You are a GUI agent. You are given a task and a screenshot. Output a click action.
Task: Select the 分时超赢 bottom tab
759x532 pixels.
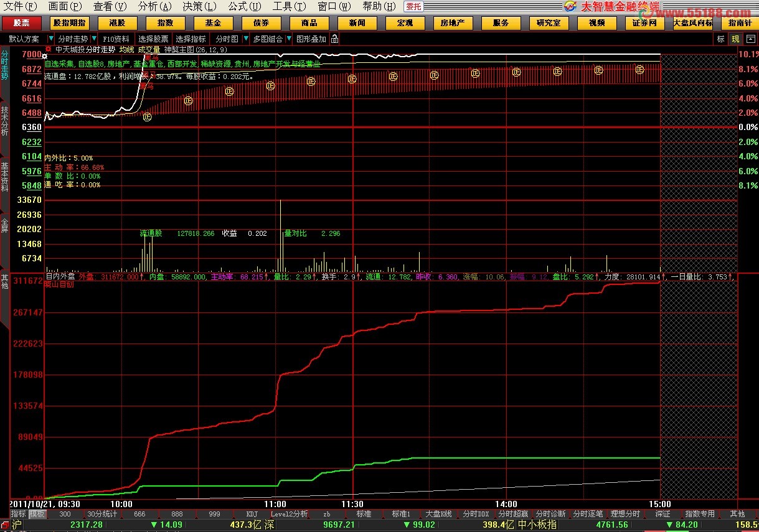(x=513, y=514)
